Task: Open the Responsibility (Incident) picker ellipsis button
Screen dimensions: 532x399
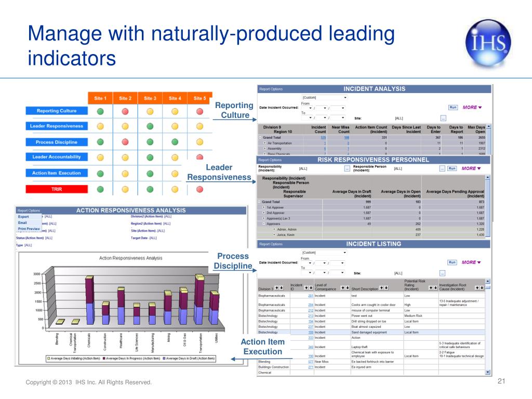Action: (347, 169)
